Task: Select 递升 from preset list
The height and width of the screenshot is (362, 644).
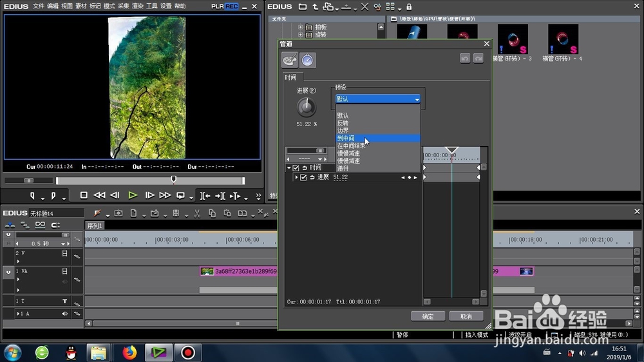Action: click(378, 169)
